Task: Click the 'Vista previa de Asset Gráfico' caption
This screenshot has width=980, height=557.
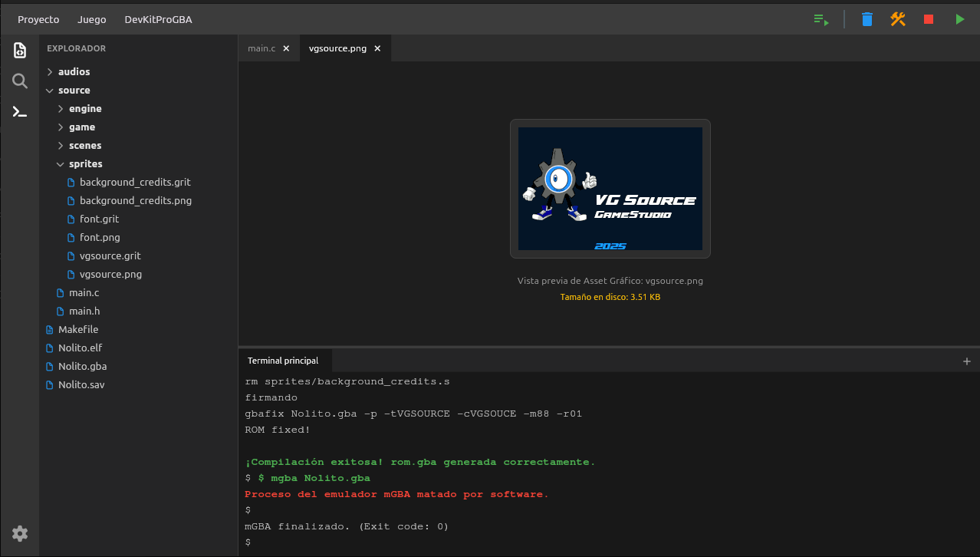Action: (610, 281)
